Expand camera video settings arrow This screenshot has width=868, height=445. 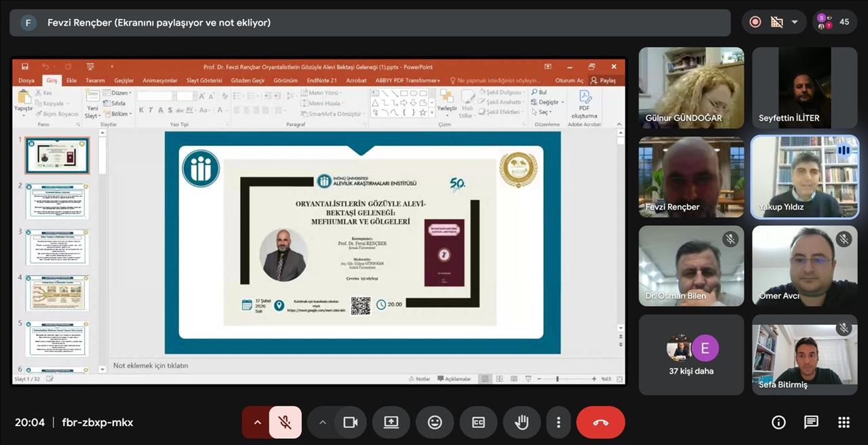pyautogui.click(x=323, y=423)
